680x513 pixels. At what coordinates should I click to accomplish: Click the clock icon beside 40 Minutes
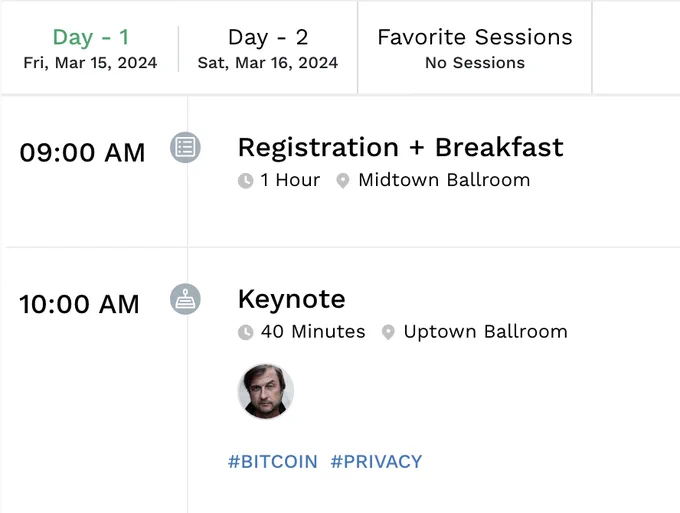tap(245, 332)
